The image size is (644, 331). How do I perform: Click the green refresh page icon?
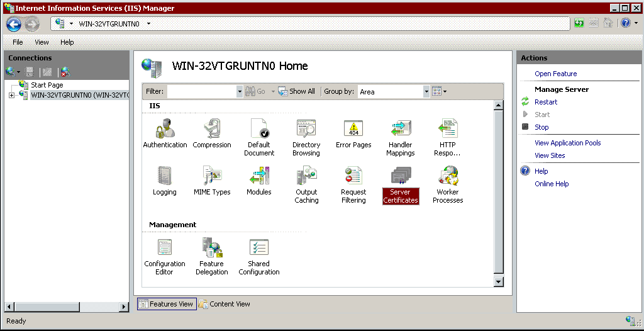[x=579, y=23]
